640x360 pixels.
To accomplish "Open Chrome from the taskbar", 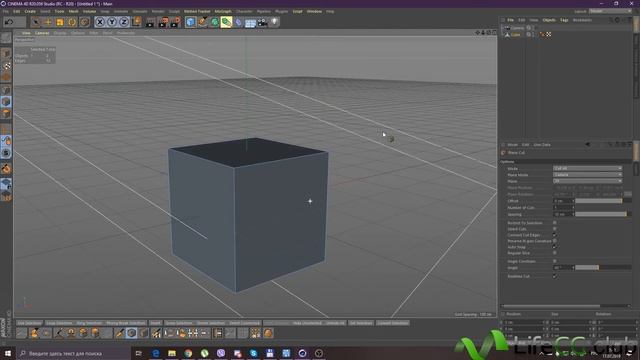I will pyautogui.click(x=188, y=353).
